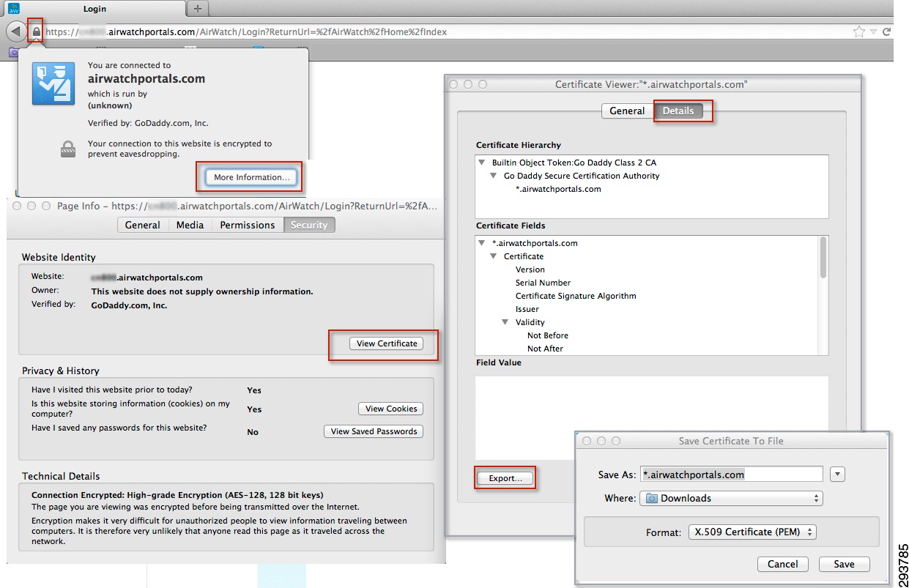The image size is (909, 588).
Task: Click the '(unknown)' owner text in popup
Action: (110, 105)
